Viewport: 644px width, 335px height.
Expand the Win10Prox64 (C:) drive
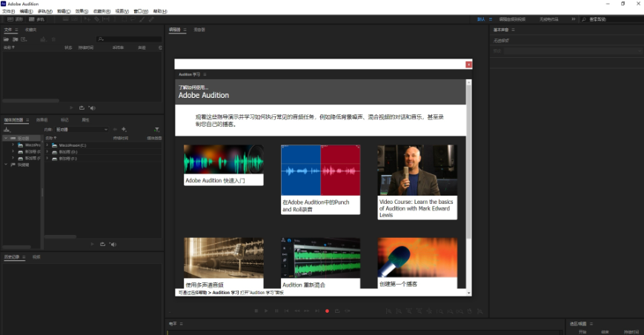pyautogui.click(x=47, y=145)
